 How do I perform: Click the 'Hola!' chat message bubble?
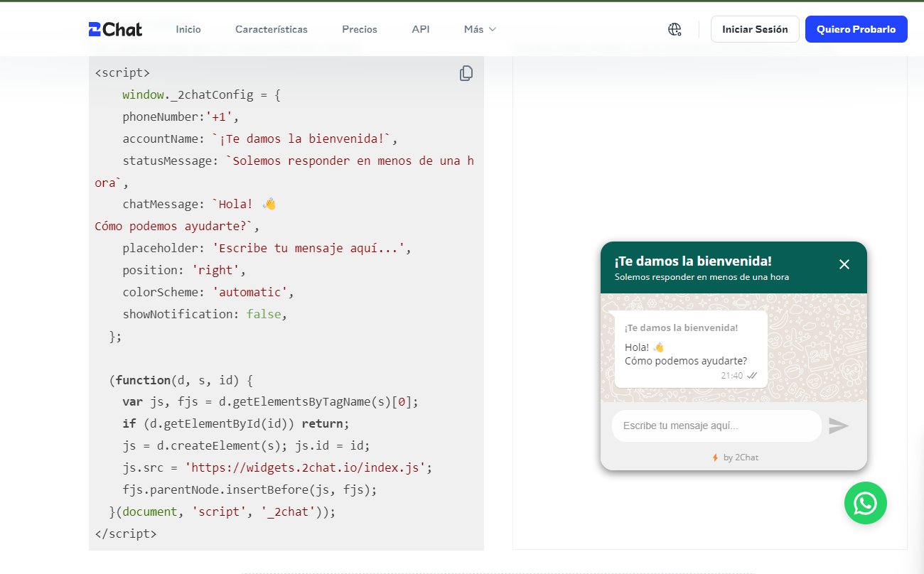click(691, 349)
